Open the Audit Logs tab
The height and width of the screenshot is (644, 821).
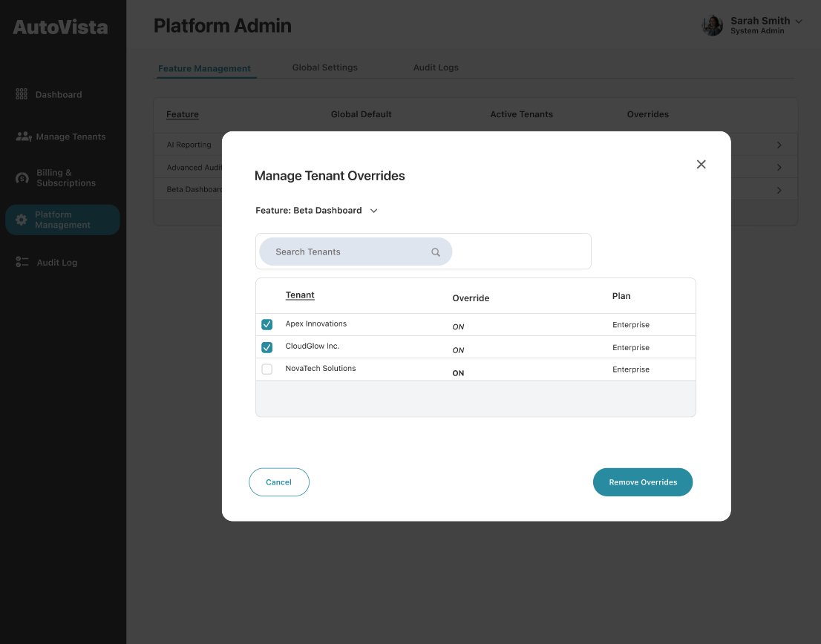point(436,68)
